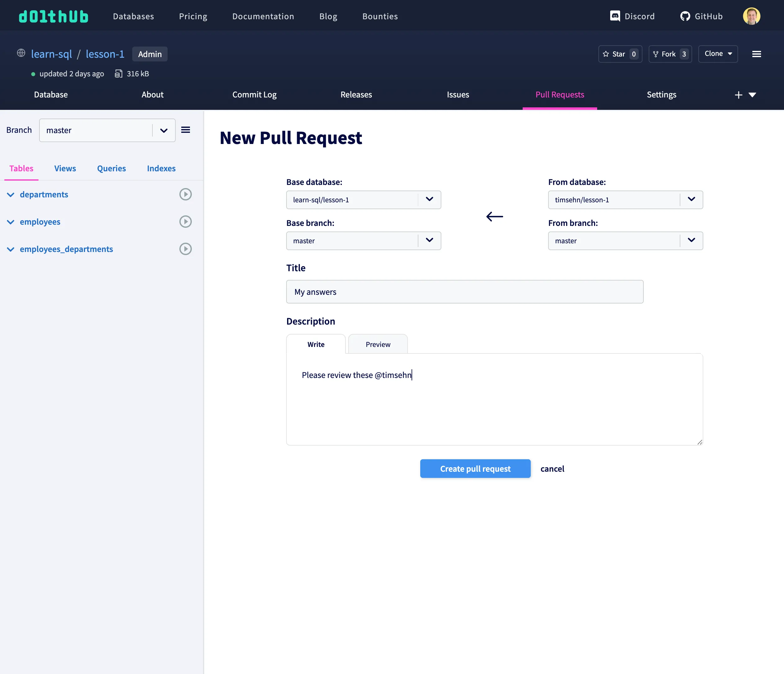Switch to the Queries sidebar tab

(x=111, y=168)
